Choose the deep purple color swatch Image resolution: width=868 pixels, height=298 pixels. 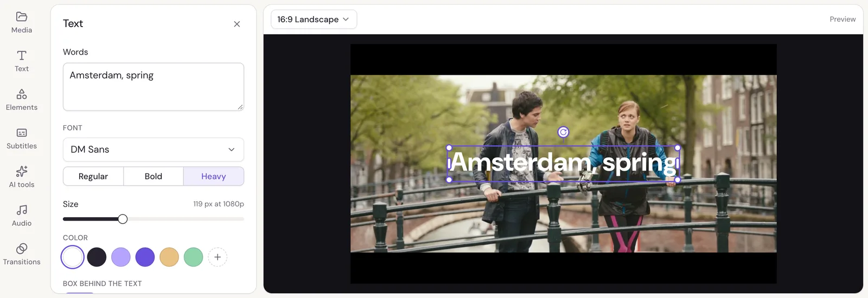pos(145,257)
